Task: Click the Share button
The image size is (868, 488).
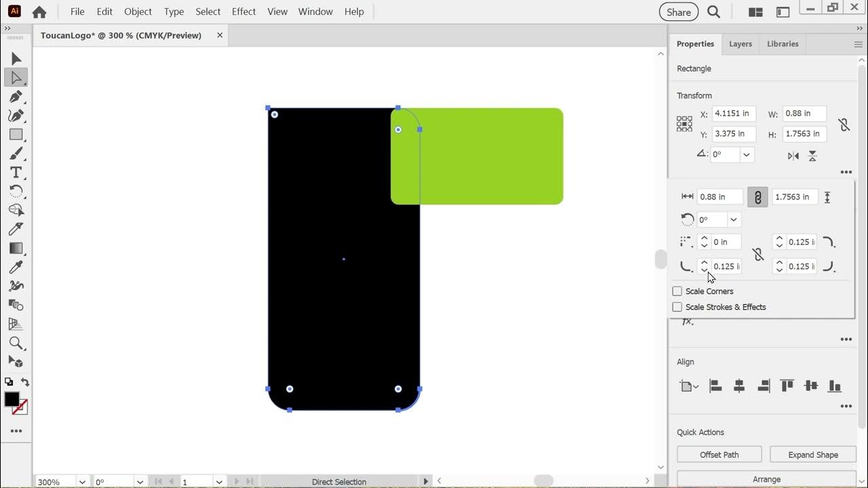Action: pos(679,12)
